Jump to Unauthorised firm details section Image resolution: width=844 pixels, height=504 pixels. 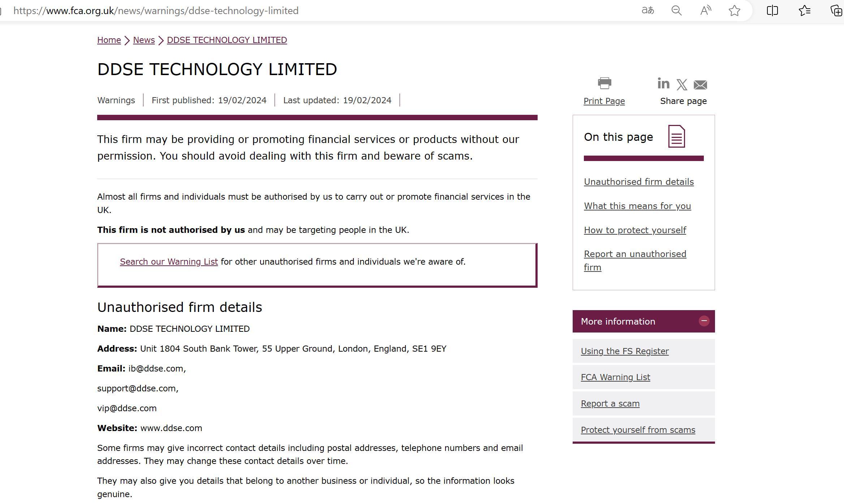[638, 182]
